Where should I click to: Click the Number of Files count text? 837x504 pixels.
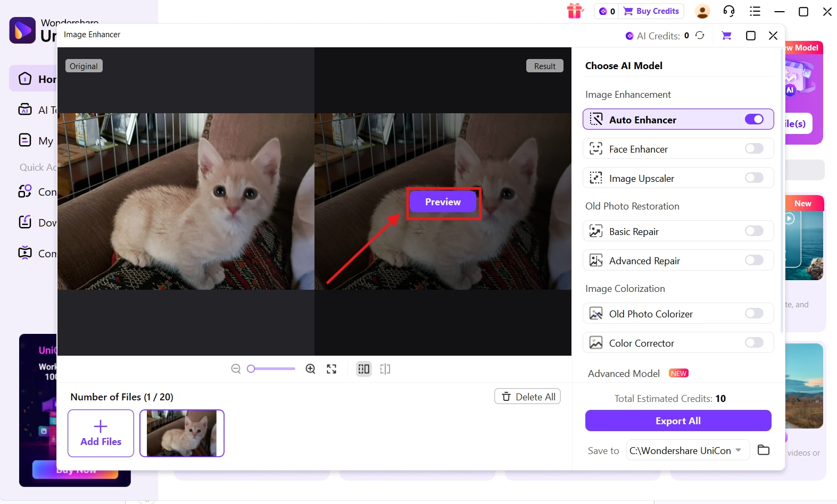pyautogui.click(x=122, y=397)
